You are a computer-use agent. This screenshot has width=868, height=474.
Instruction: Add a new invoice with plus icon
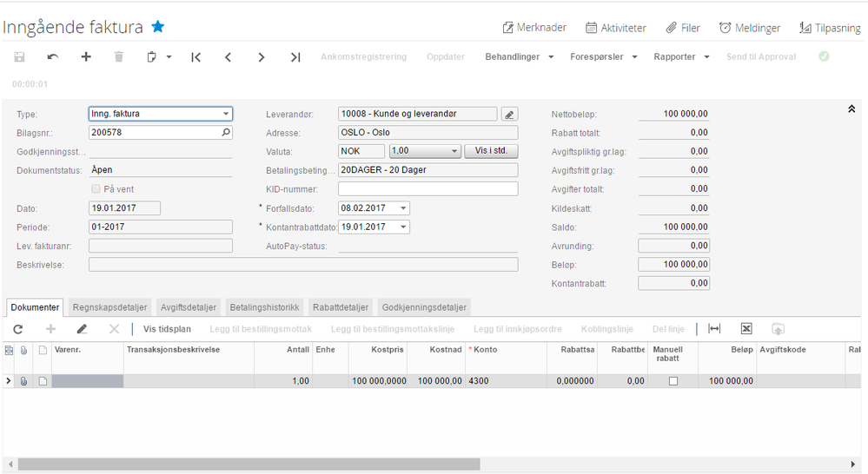pos(86,56)
